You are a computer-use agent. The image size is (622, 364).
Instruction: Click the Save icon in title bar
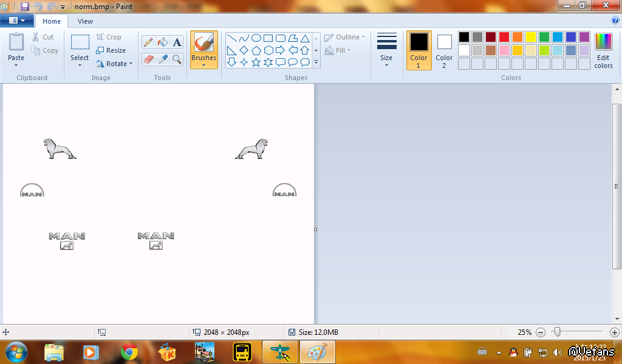25,6
